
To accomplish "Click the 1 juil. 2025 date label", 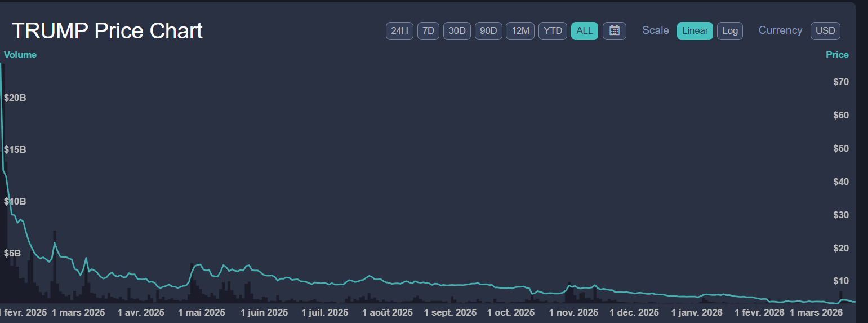I will 325,312.
